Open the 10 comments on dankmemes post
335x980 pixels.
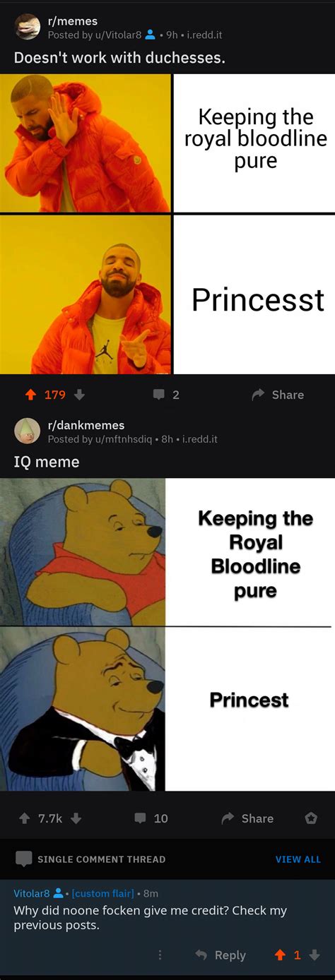coord(151,818)
